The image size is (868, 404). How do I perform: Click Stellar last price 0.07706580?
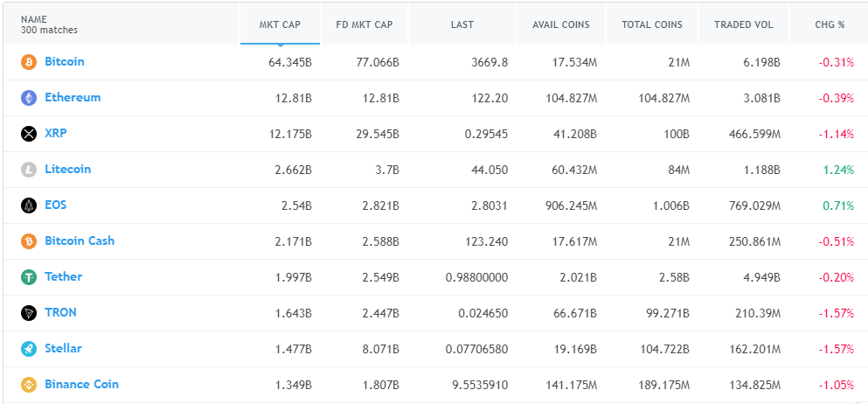476,349
